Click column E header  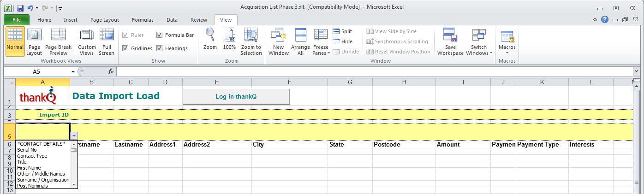pyautogui.click(x=217, y=82)
